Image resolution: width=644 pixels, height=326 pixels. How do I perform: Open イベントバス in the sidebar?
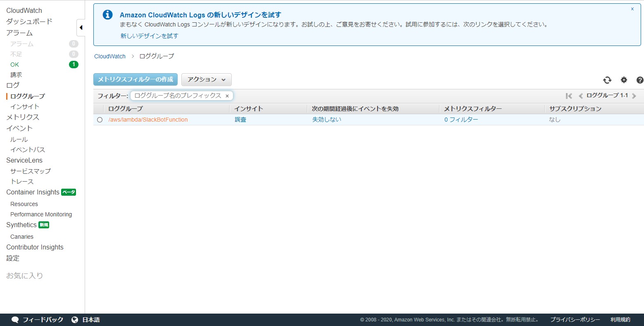click(x=28, y=150)
